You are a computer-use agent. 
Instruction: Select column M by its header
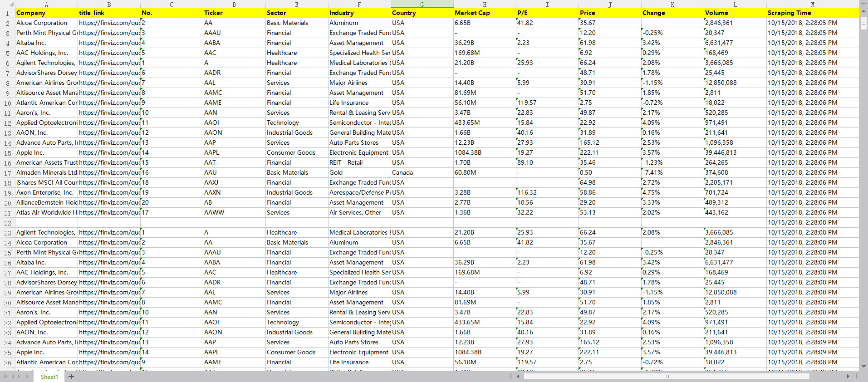(x=813, y=4)
